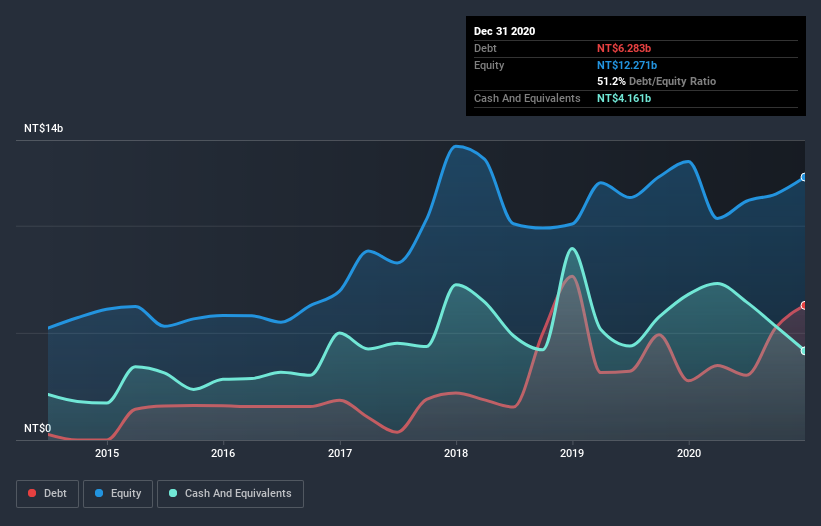
Task: Click the NT$14b y-axis label
Action: pos(43,128)
